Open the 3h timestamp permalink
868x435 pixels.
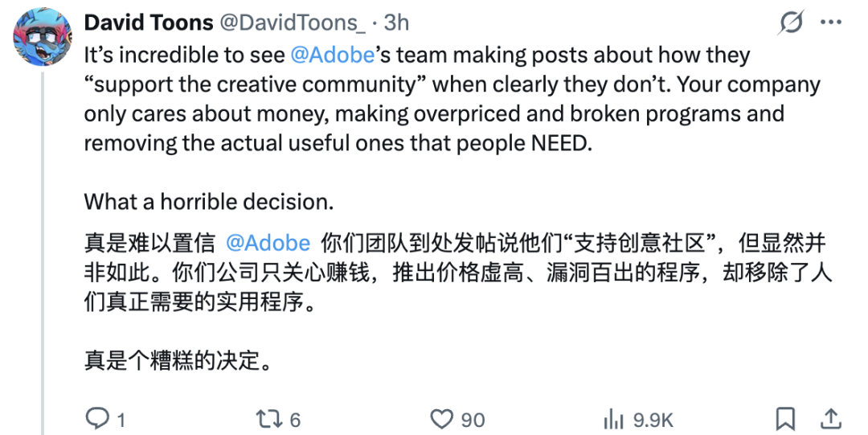click(x=396, y=23)
